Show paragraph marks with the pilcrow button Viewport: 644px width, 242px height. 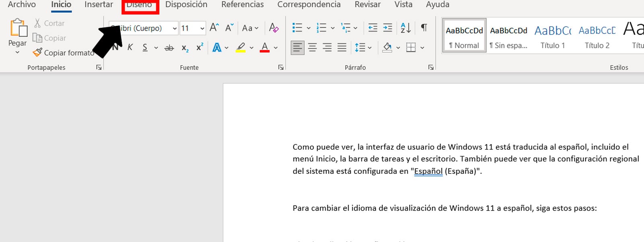pyautogui.click(x=424, y=28)
